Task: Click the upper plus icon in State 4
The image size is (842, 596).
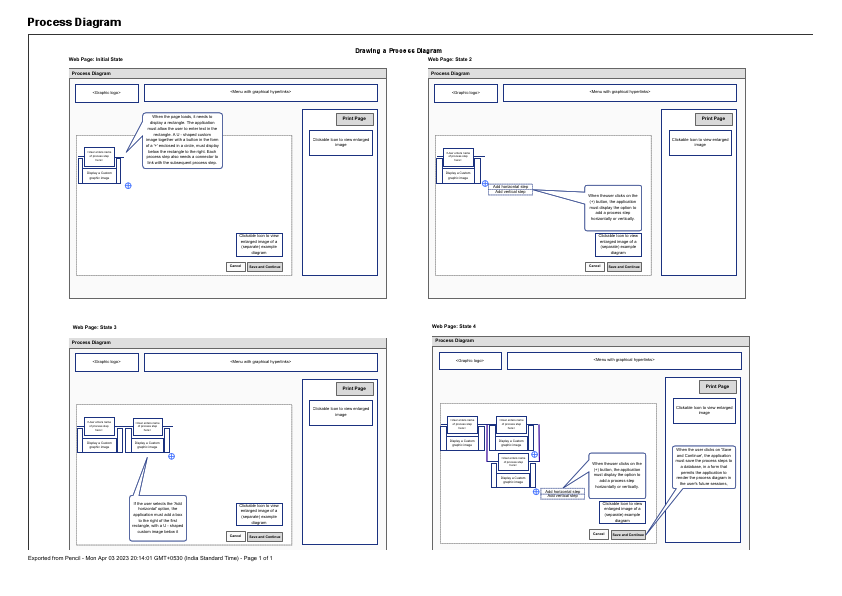Action: tap(535, 454)
